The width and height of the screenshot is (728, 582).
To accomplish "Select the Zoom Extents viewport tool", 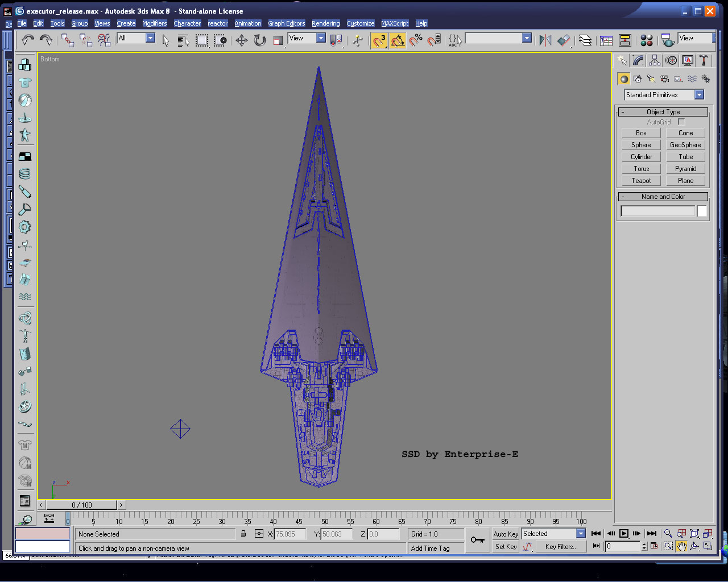I will coord(694,534).
